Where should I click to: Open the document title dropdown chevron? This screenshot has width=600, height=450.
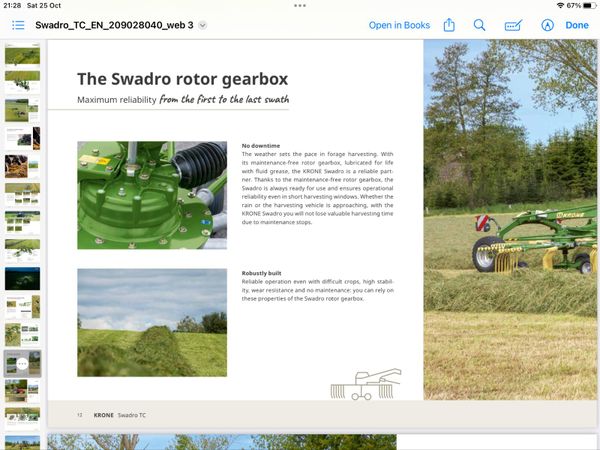click(203, 26)
